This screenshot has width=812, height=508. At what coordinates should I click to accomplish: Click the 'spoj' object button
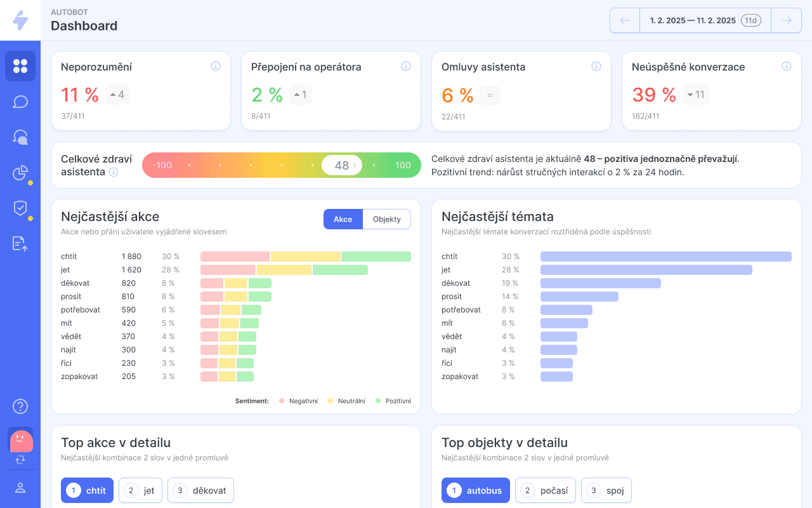point(606,490)
